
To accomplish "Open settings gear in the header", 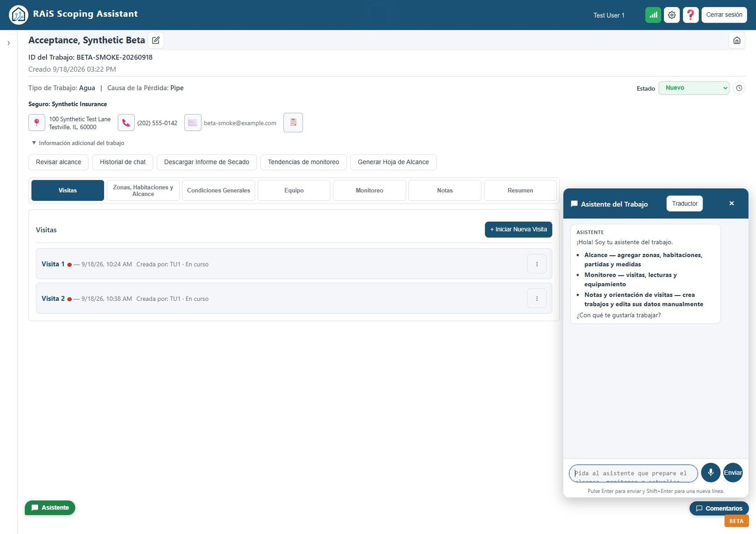I will pyautogui.click(x=671, y=15).
